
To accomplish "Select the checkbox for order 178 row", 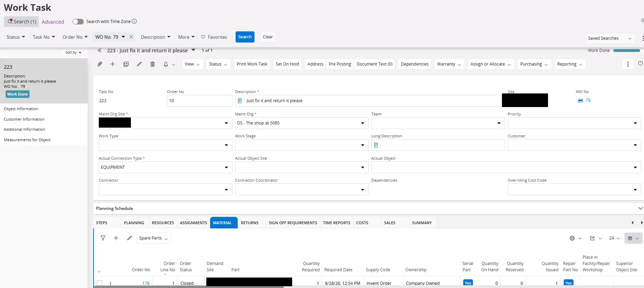I will click(x=99, y=283).
